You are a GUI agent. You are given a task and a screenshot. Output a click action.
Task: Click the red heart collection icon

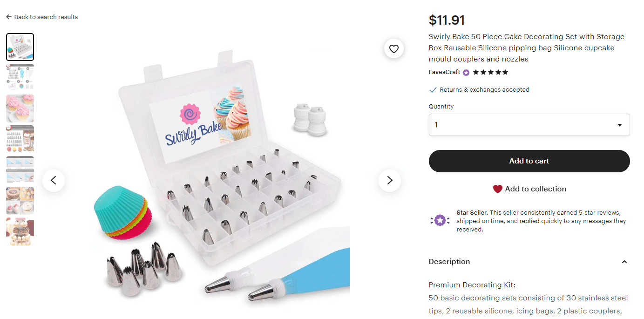click(498, 189)
